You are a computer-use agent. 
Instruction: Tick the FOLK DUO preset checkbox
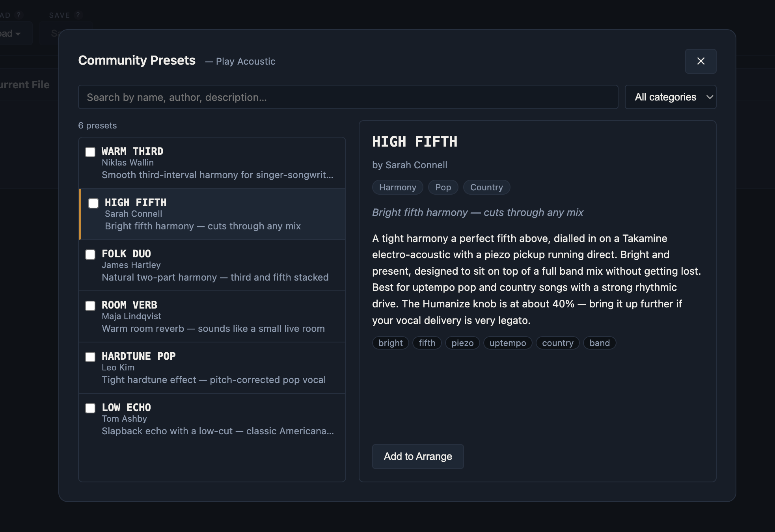pos(90,255)
